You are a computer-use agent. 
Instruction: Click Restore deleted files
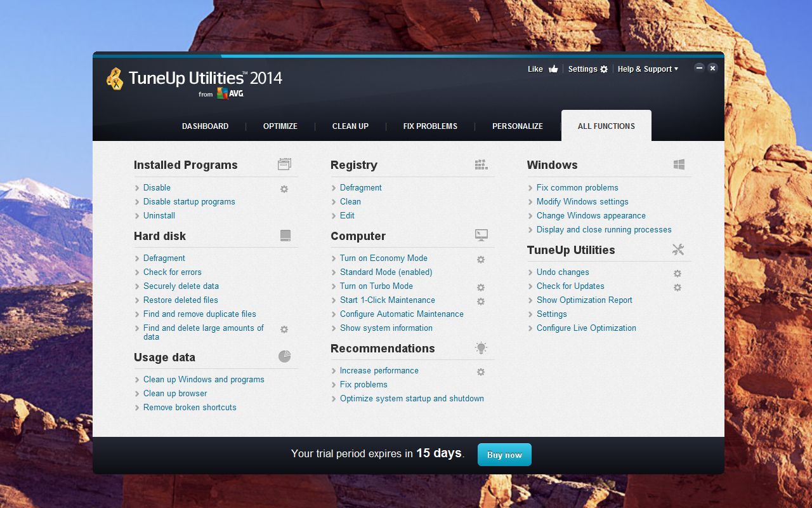(x=181, y=300)
